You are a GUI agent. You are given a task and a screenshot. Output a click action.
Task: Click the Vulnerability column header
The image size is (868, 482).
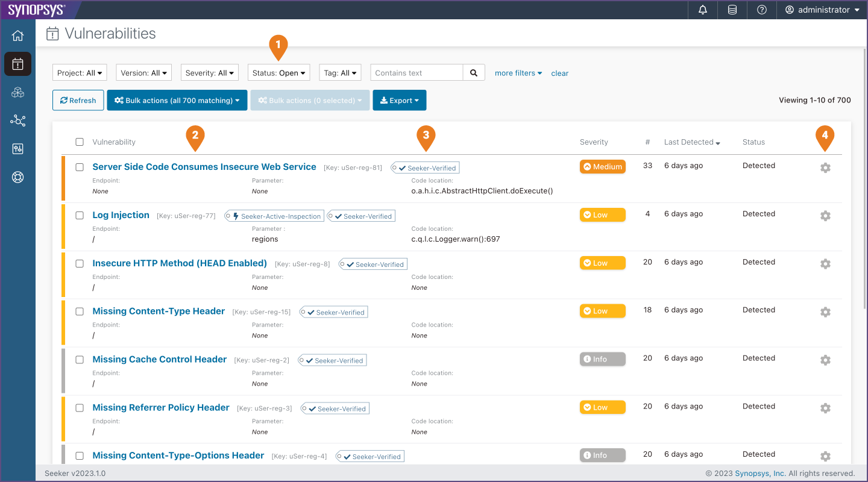point(114,142)
